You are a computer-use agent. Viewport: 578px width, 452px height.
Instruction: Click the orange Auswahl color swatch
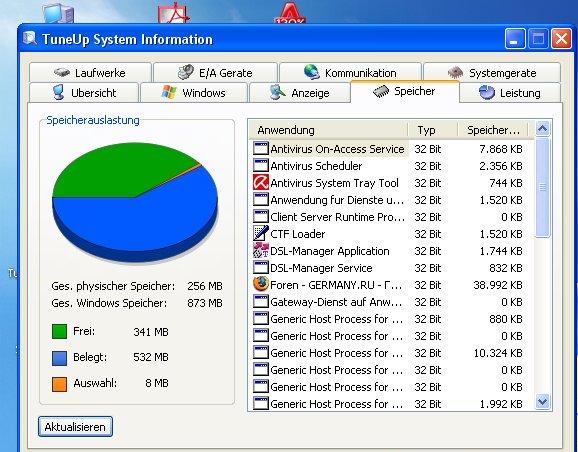pyautogui.click(x=59, y=383)
